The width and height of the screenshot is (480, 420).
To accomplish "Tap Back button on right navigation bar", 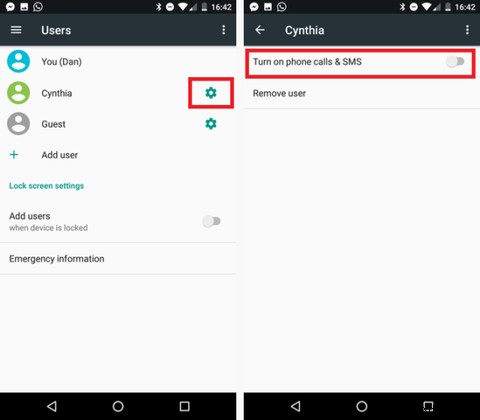I will pos(295,406).
